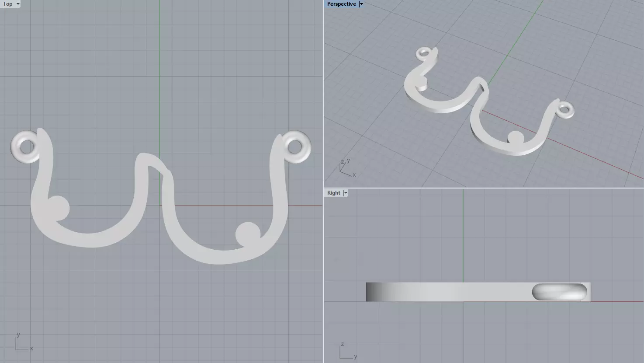644x363 pixels.
Task: Select the model profile in Right viewport
Action: (x=478, y=292)
